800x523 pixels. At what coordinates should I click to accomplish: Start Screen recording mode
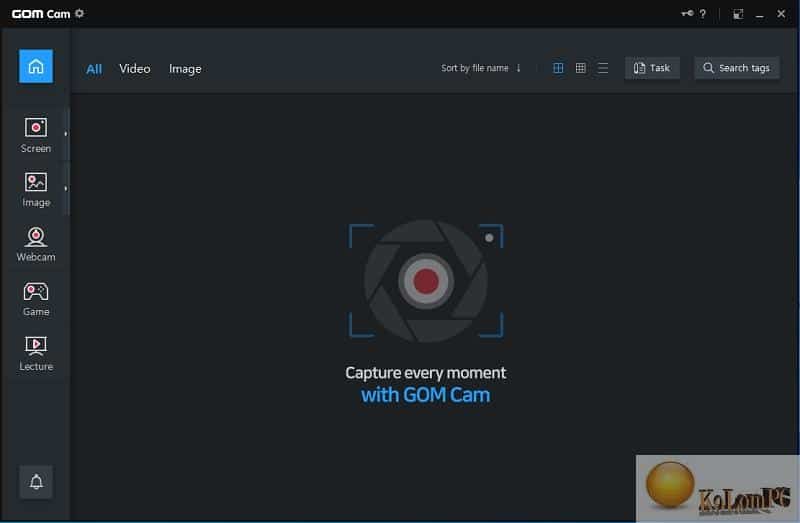coord(36,135)
